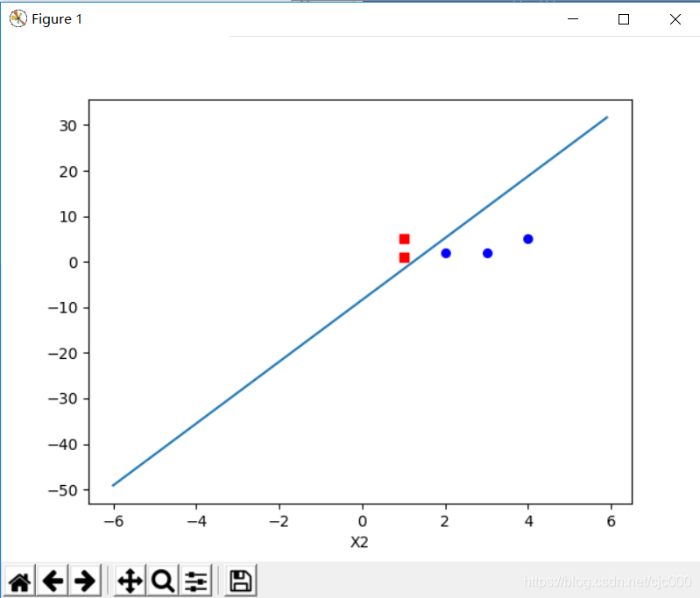Click the 20 y-axis tick label

67,172
